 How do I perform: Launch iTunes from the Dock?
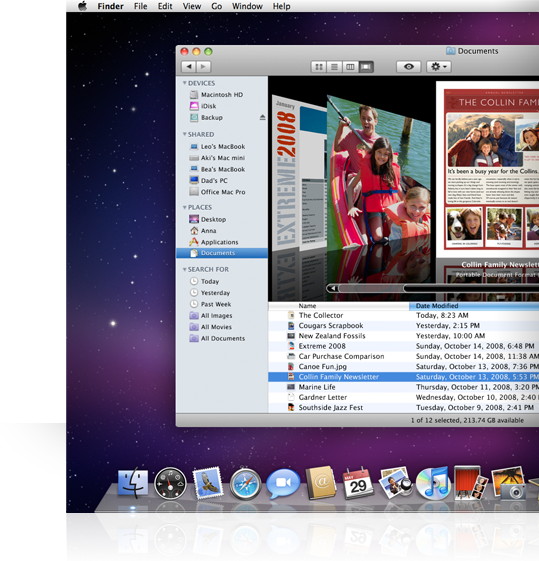click(x=433, y=483)
